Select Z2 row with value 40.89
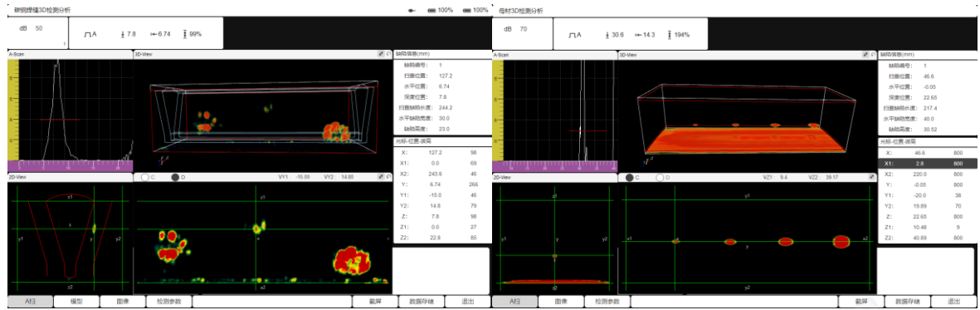This screenshot has height=310, width=980. click(x=927, y=239)
